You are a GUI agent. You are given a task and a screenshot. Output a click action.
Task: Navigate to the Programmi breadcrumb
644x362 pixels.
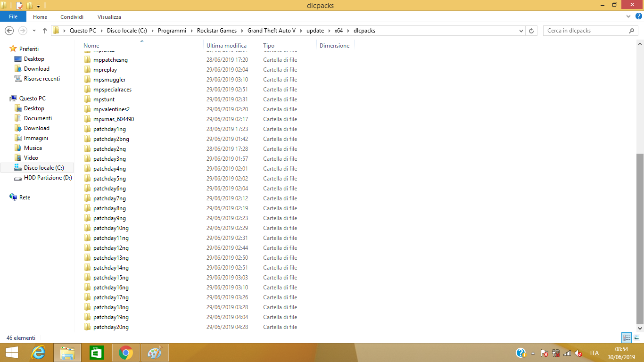(172, 31)
